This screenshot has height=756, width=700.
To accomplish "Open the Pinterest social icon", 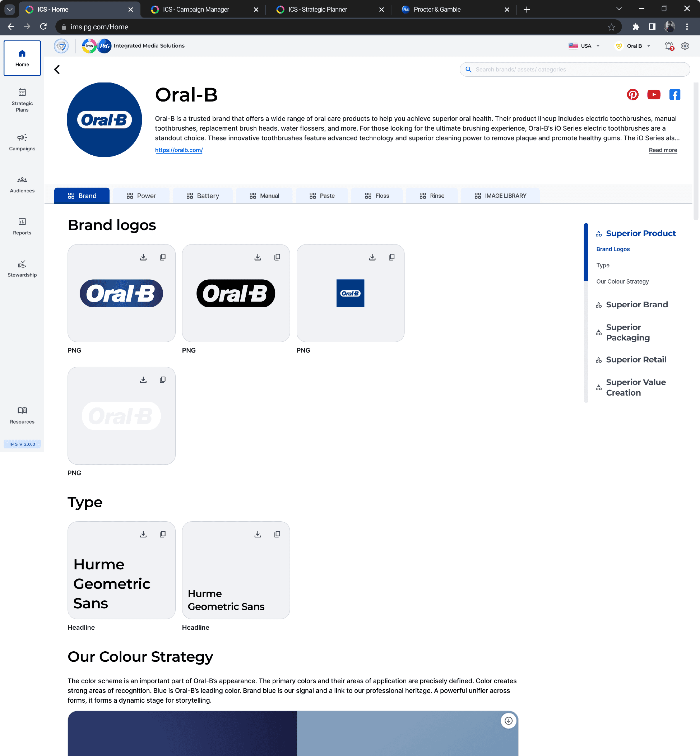I will pos(632,95).
